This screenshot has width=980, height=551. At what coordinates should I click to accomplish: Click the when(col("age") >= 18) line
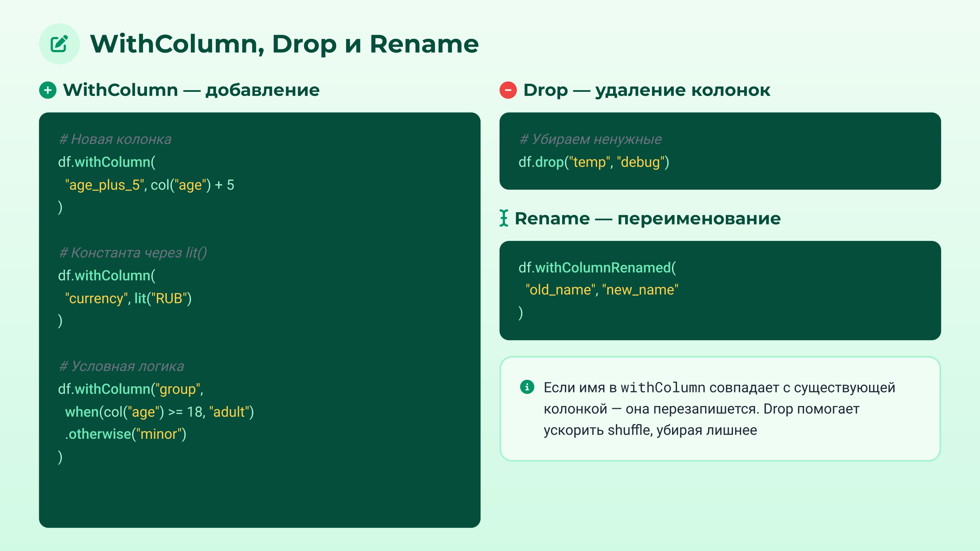[x=160, y=412]
